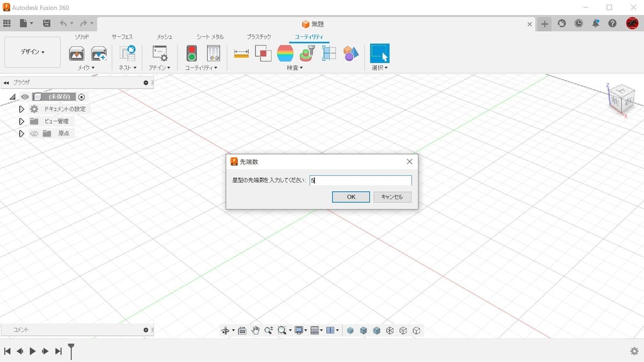
Task: Open the data panel grid icon
Action: (x=7, y=24)
